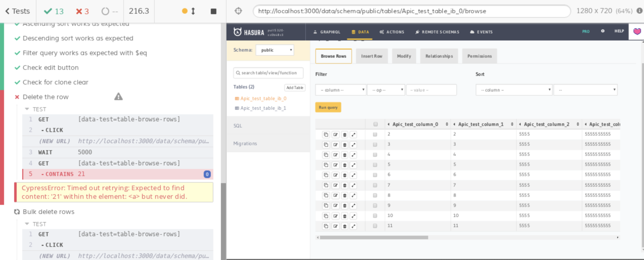Click the Add Table button
Viewport: 644px width, 260px height.
coord(295,88)
